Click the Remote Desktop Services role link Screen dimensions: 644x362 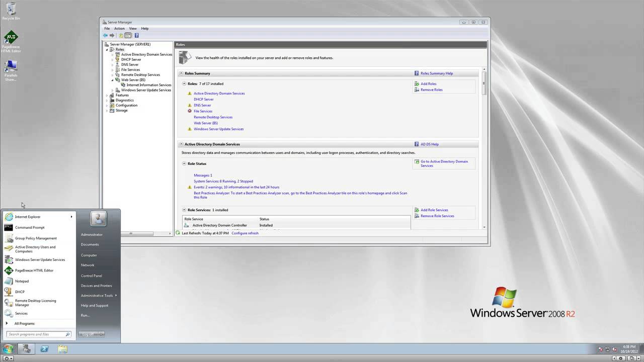213,117
